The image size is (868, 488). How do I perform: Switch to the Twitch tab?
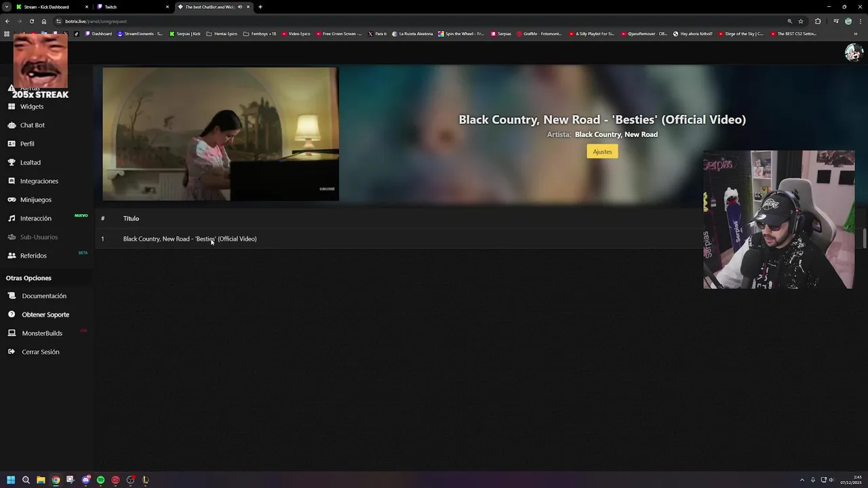(133, 7)
